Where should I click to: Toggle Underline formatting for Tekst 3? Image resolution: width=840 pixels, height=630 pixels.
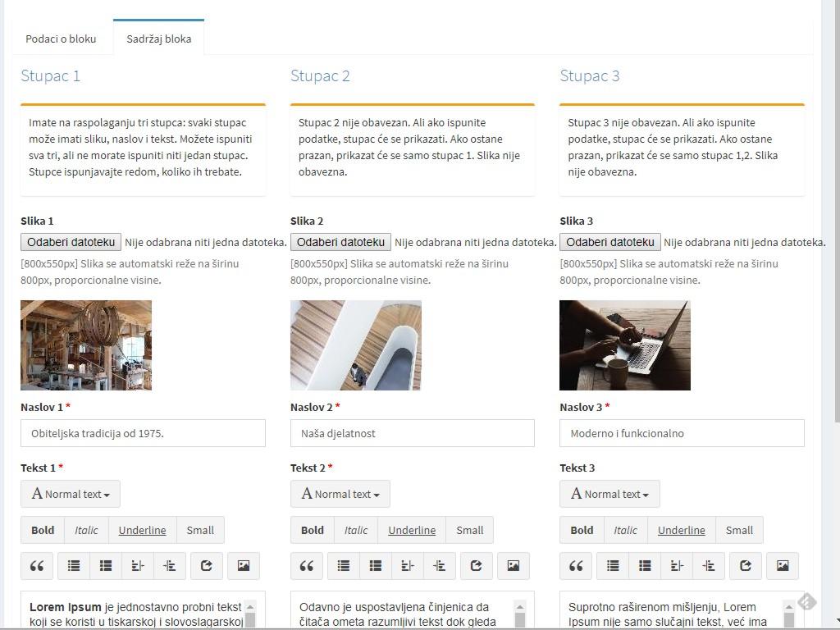681,531
